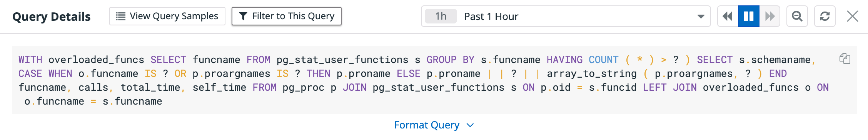Apply Filter to This Query
Viewport: 868px width, 140px height.
pyautogui.click(x=287, y=16)
